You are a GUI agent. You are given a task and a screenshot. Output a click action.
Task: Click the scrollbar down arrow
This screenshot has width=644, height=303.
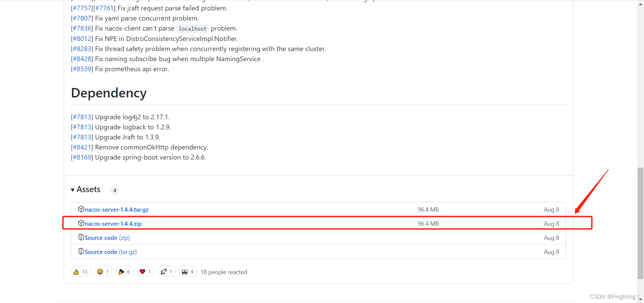(640, 299)
